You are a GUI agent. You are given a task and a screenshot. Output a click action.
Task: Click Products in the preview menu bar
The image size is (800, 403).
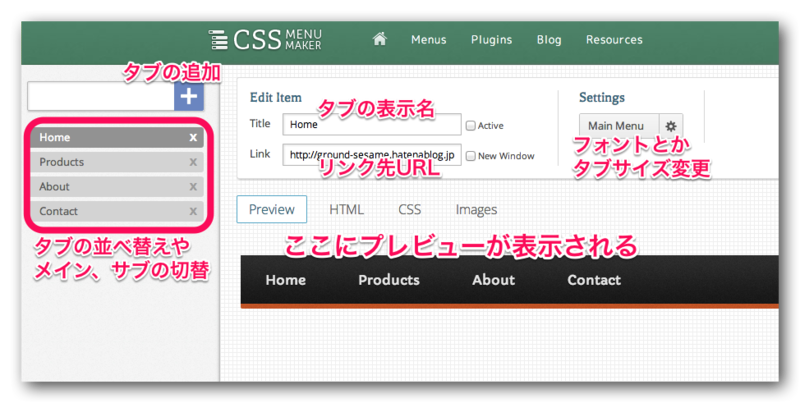389,280
